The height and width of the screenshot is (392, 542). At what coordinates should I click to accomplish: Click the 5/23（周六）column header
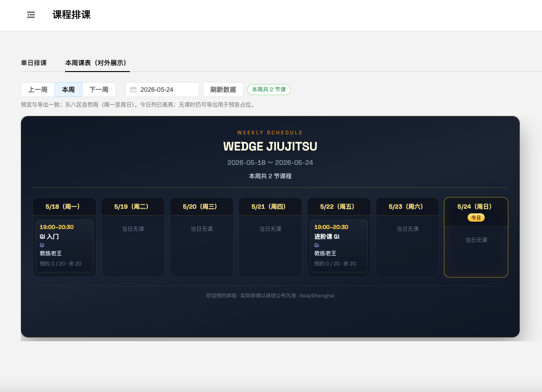[x=407, y=206]
